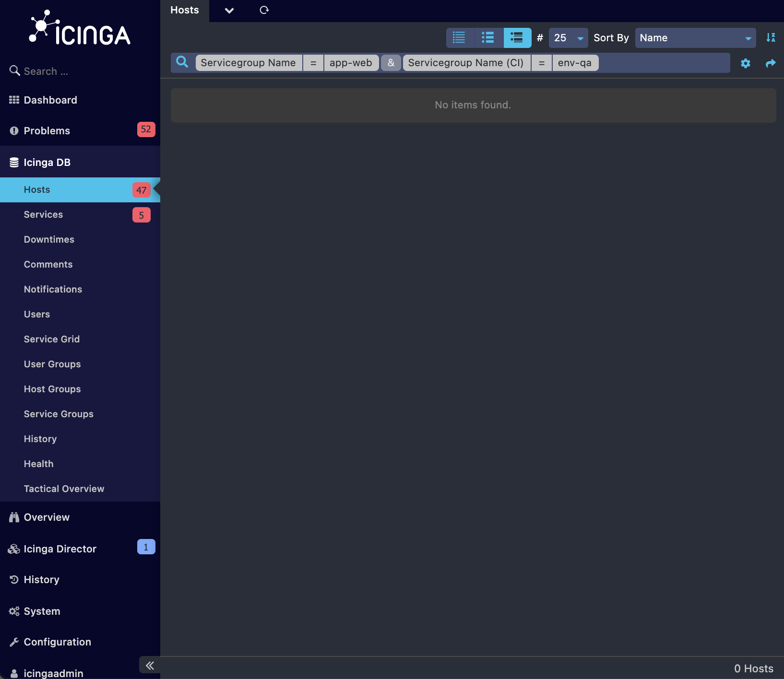Click the sidebar search magnifier icon
784x679 pixels.
pos(14,71)
